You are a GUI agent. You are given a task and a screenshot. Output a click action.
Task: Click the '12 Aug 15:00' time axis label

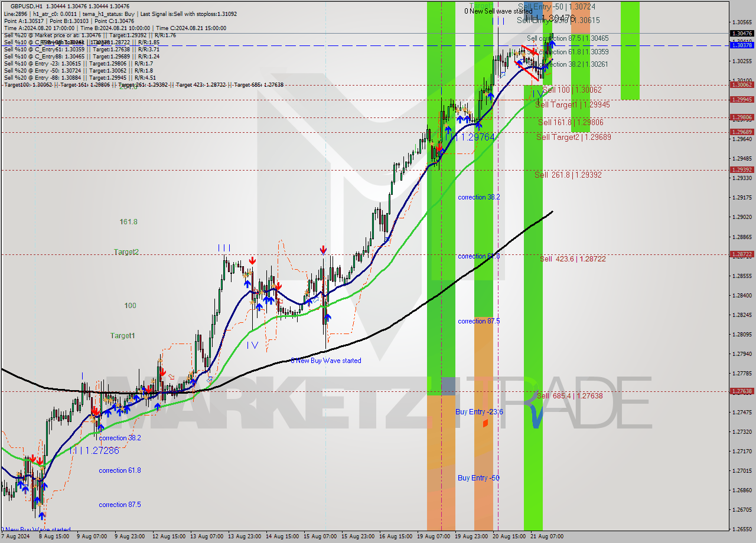point(169,537)
